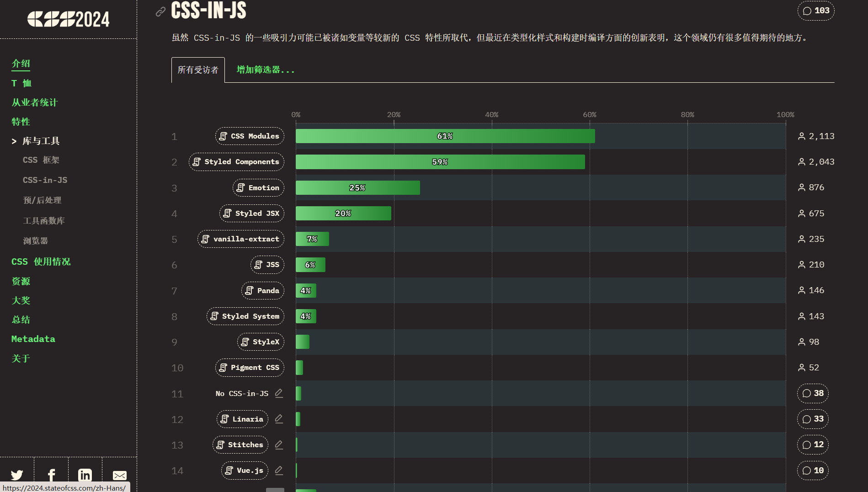
Task: Copy link icon beside the CSS-IN-JS heading
Action: pos(160,11)
